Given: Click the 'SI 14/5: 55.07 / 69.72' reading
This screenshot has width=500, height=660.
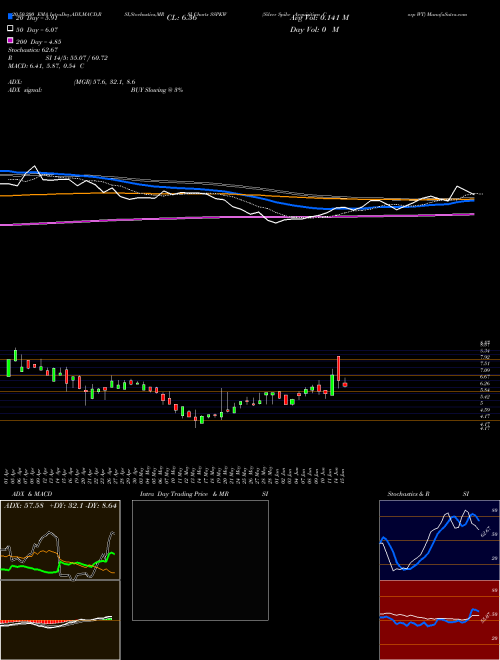Looking at the screenshot, I should pyautogui.click(x=77, y=58).
